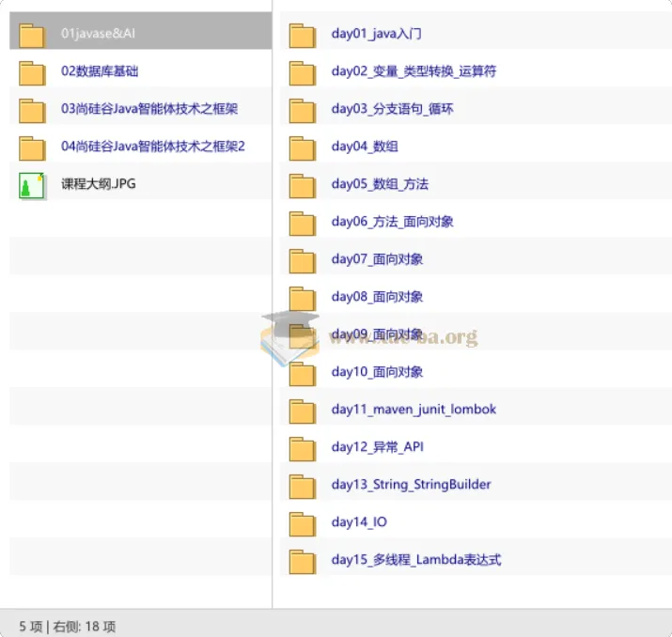The image size is (672, 637).
Task: Click folder icon beside day11_maven_junit_lombok
Action: pos(302,412)
